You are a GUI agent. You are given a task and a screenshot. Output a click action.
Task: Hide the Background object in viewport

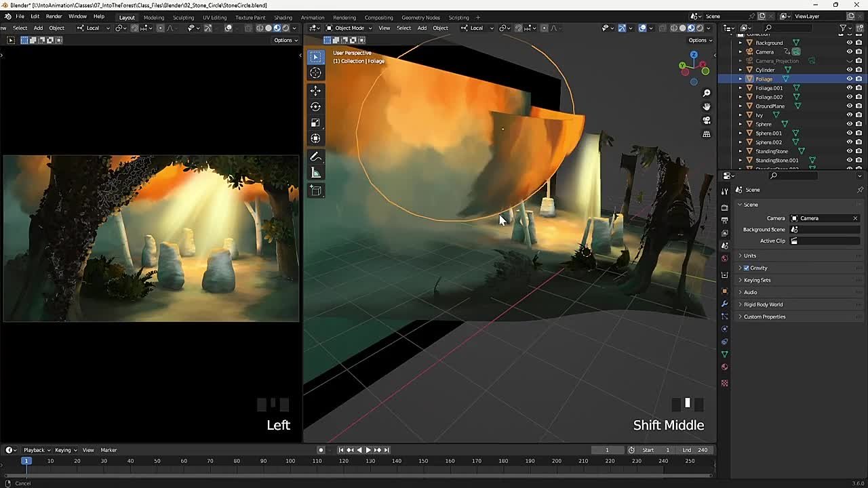click(849, 43)
